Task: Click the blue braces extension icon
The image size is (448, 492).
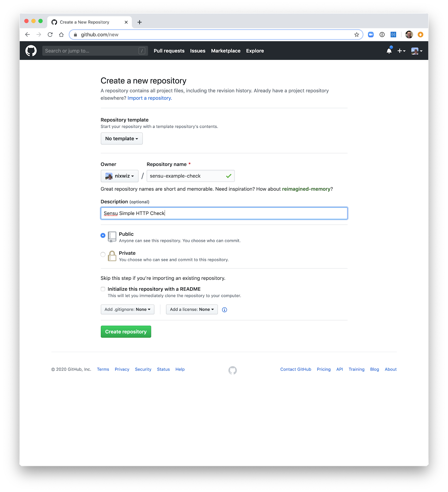Action: [x=393, y=35]
